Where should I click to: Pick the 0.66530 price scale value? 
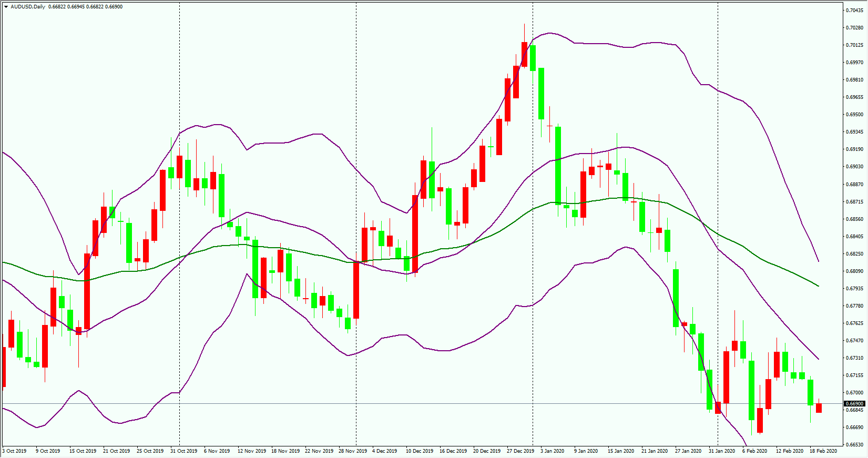tap(854, 444)
